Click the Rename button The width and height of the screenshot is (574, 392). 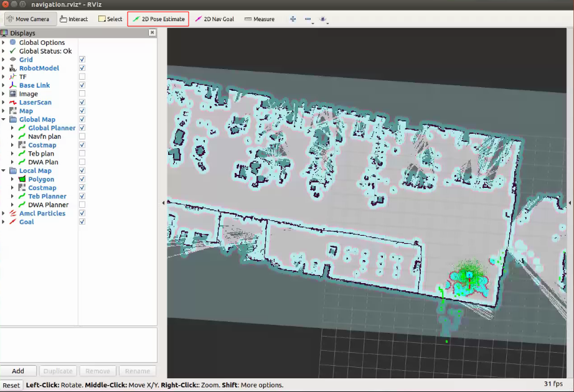coord(138,371)
